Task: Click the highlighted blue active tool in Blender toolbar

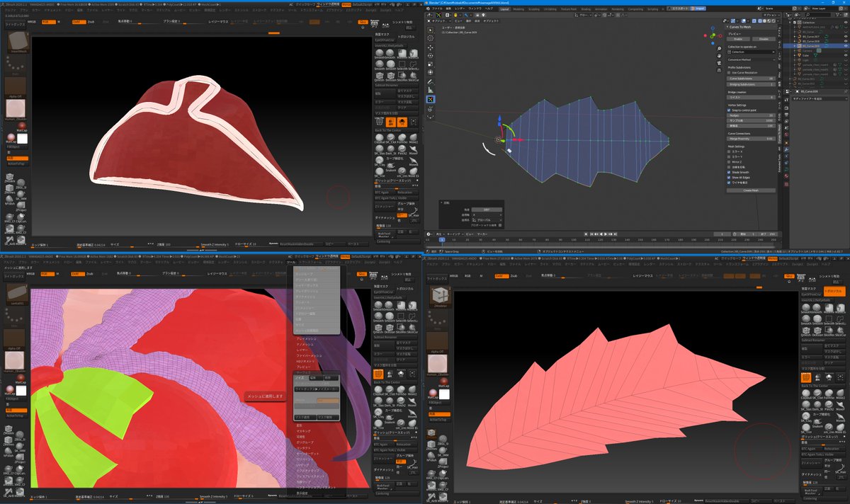Action: point(431,99)
